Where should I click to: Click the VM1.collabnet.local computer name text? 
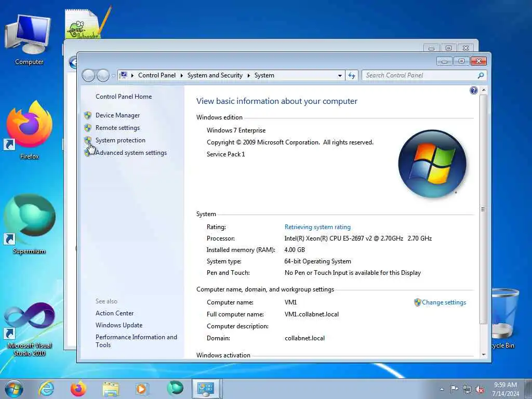click(312, 314)
